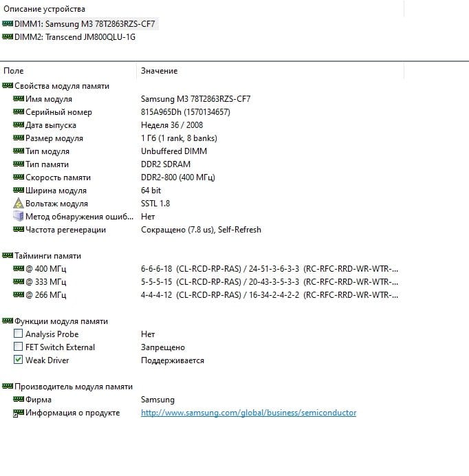Click the icon beside 'Тип модуля'
The height and width of the screenshot is (476, 469).
[19, 151]
